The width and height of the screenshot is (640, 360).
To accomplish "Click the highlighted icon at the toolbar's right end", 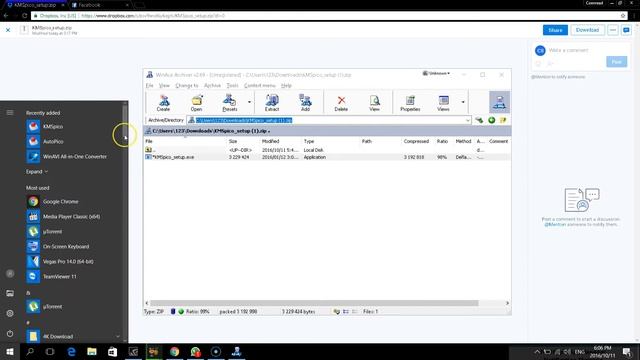I will coord(499,102).
